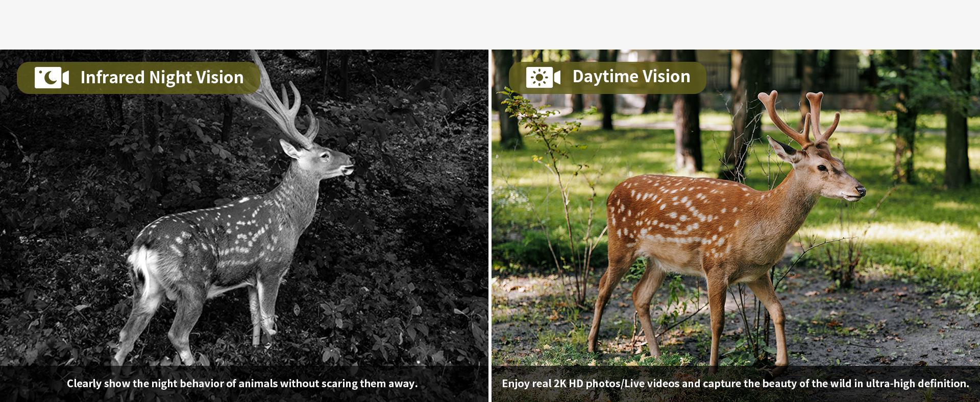980x402 pixels.
Task: Click the daytime deer's velvet antlers
Action: [799, 117]
